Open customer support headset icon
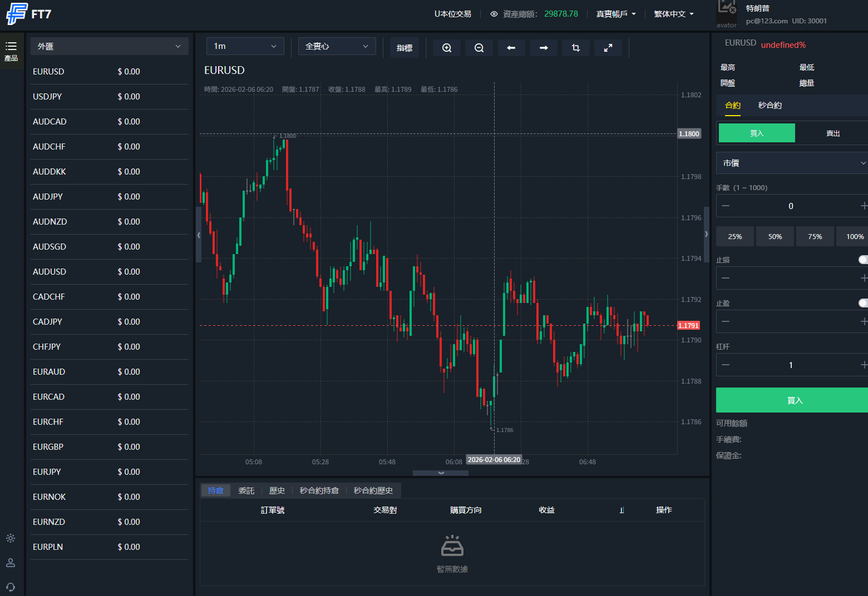Viewport: 868px width, 596px height. pyautogui.click(x=11, y=587)
